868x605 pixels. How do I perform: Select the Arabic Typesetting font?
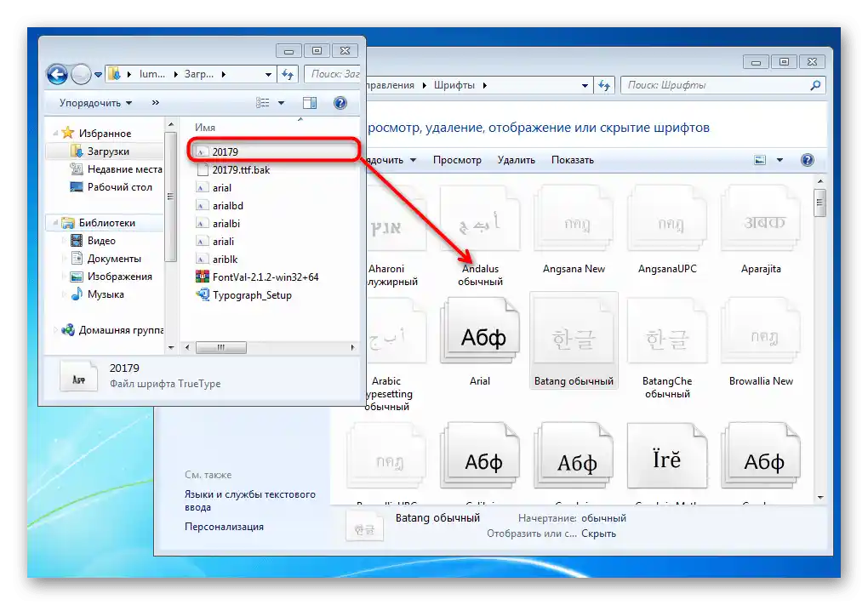click(396, 354)
